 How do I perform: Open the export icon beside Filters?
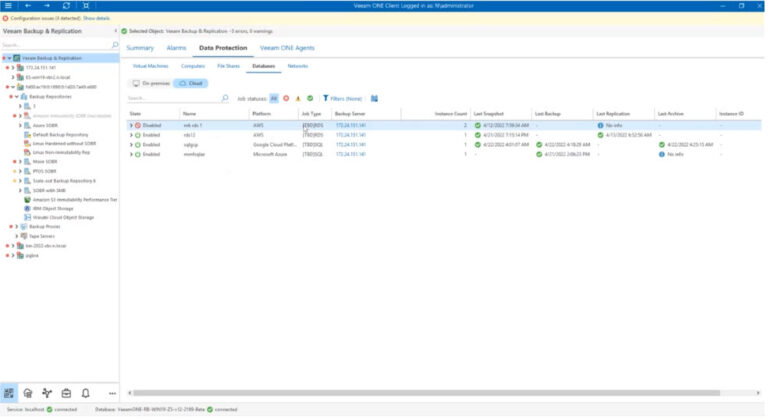pyautogui.click(x=374, y=99)
